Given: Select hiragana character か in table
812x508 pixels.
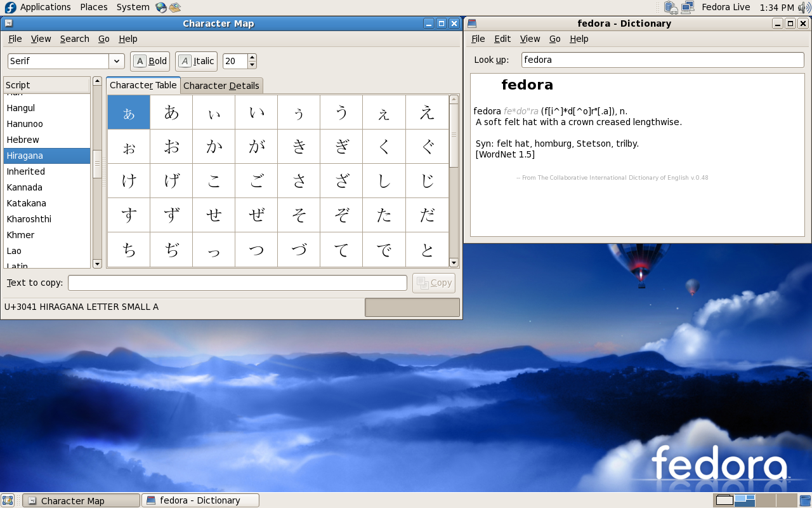Looking at the screenshot, I should (214, 147).
